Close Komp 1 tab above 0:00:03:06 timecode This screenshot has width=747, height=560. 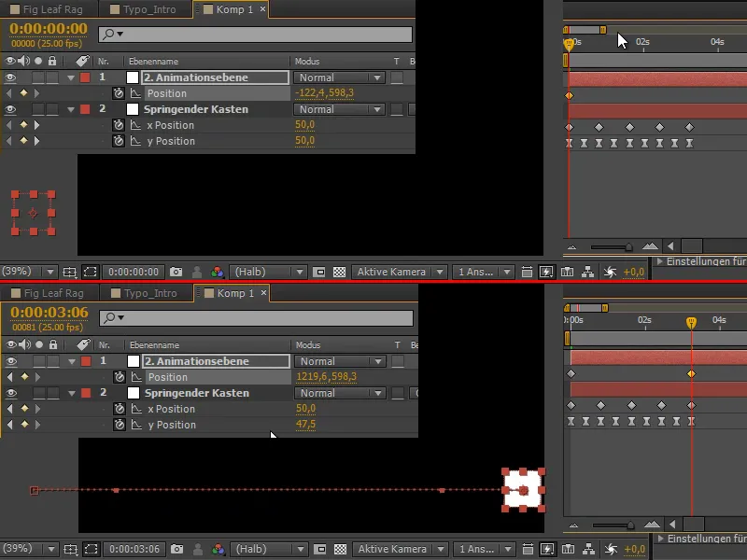(x=263, y=293)
